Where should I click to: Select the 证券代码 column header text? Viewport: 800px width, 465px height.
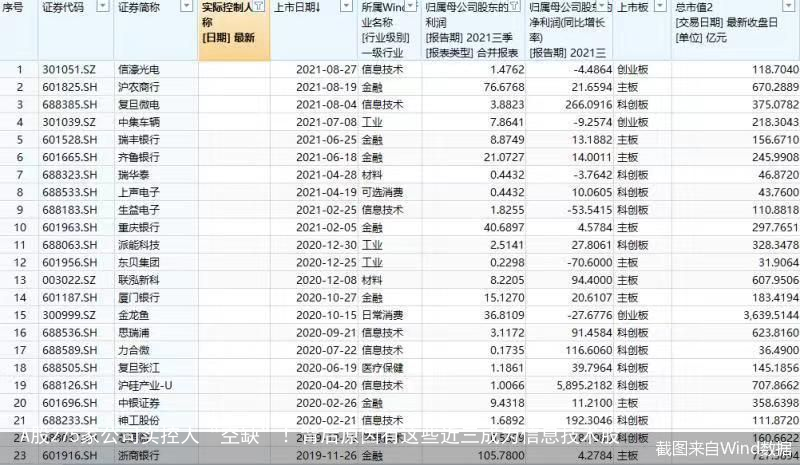(64, 8)
